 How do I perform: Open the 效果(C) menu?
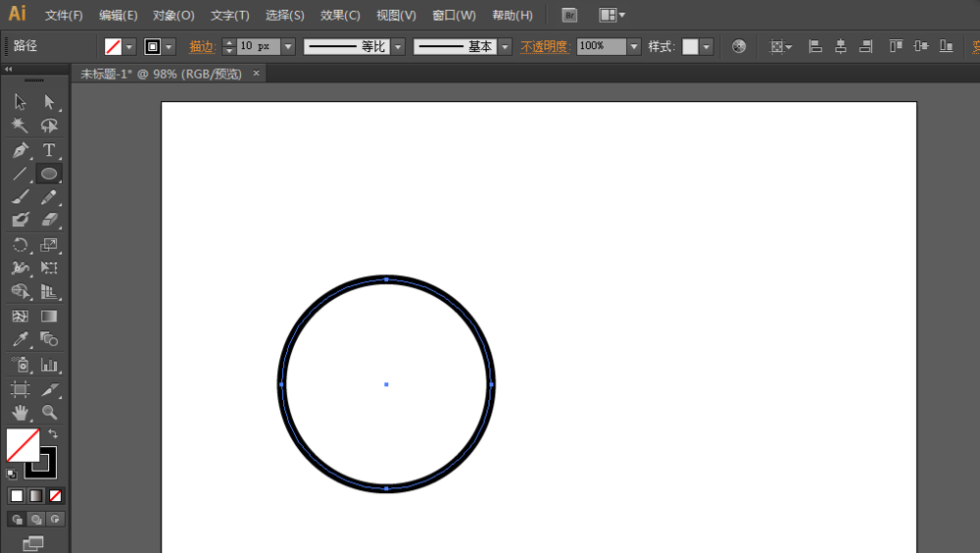[340, 16]
